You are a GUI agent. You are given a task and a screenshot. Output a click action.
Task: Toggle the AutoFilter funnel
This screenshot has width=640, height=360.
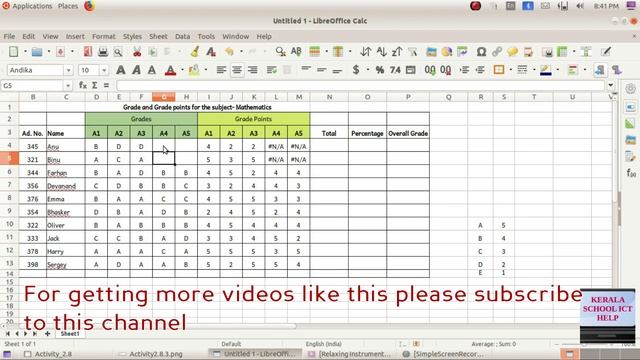[413, 52]
